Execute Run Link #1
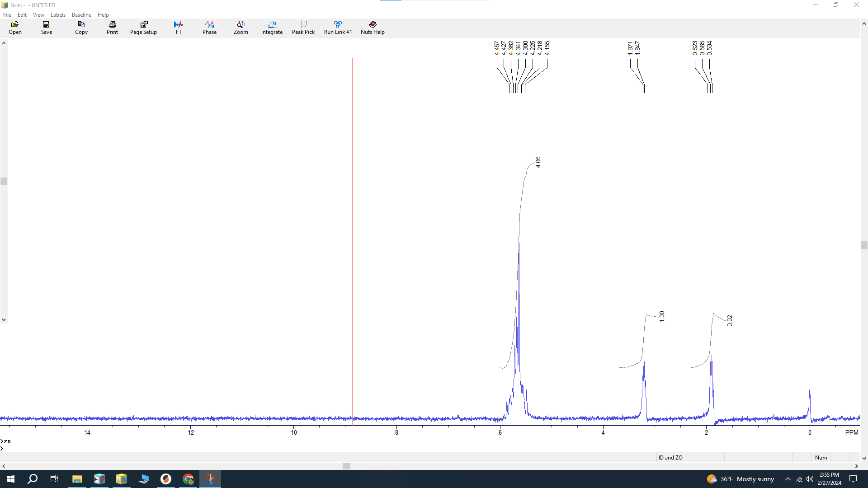 pos(338,28)
